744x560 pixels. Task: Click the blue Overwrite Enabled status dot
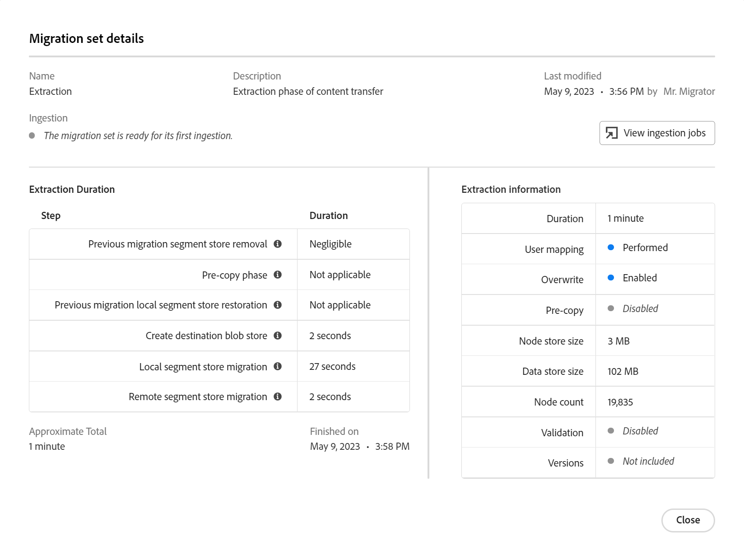point(611,278)
